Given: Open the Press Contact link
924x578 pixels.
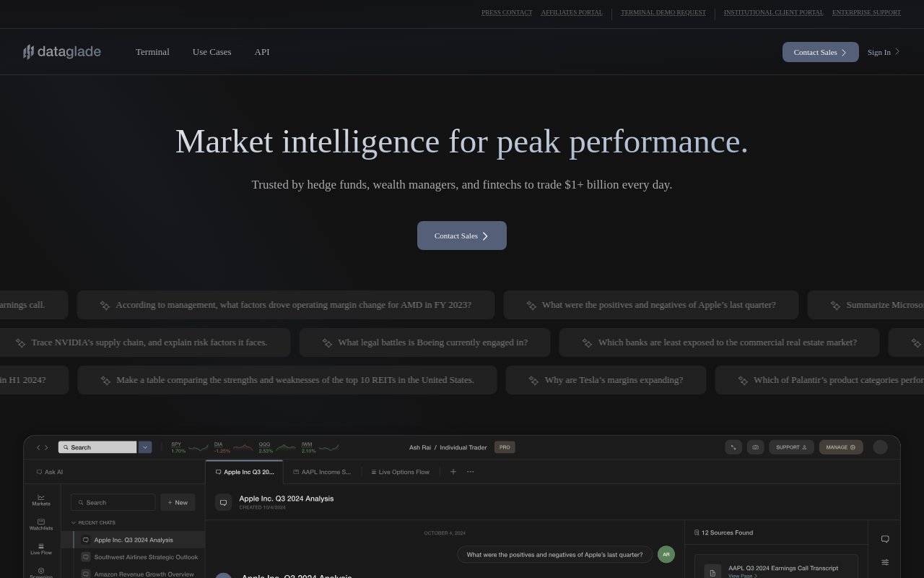Looking at the screenshot, I should pos(507,12).
